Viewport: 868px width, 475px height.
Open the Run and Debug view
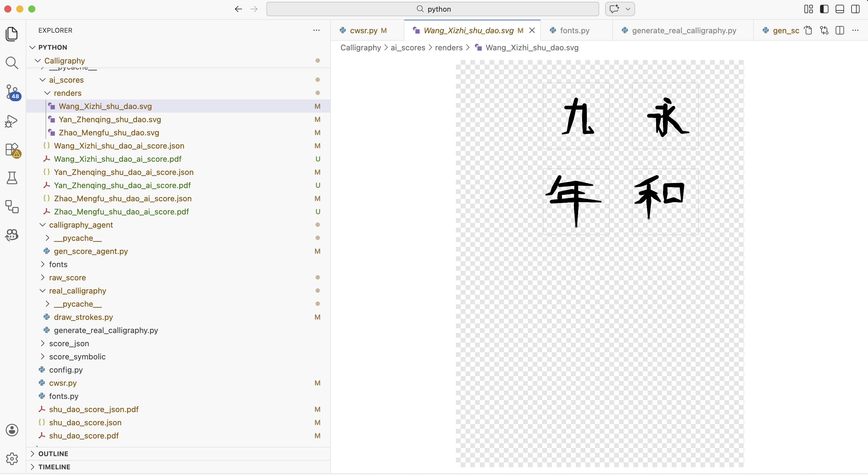pos(12,121)
